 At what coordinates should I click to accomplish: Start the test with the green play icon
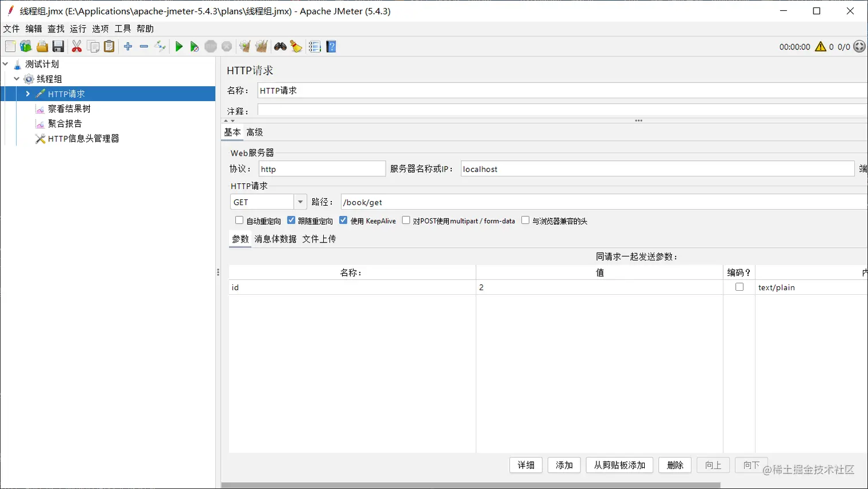coord(179,47)
